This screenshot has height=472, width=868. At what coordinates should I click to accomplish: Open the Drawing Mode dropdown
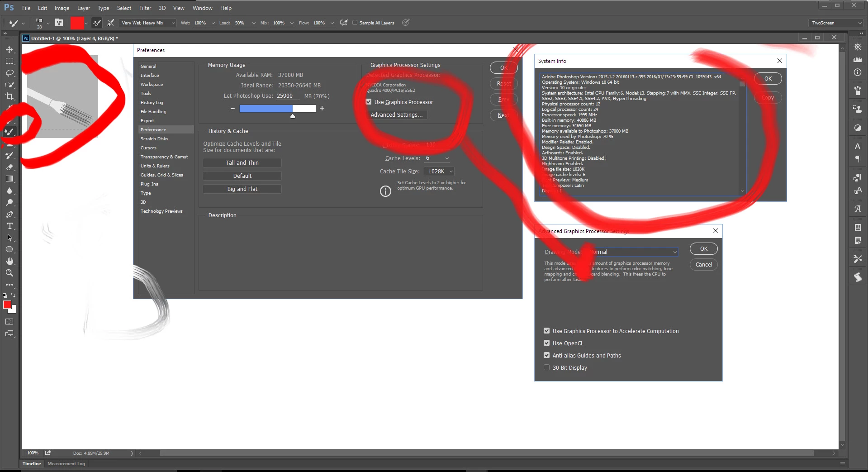pos(633,252)
